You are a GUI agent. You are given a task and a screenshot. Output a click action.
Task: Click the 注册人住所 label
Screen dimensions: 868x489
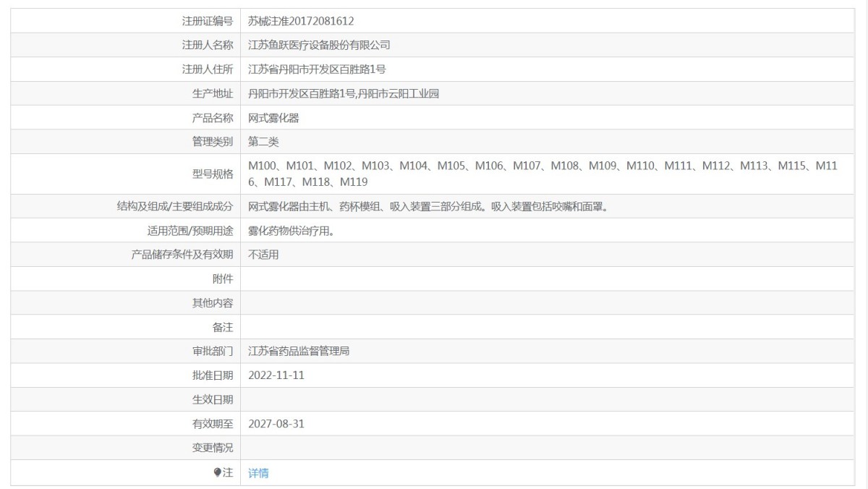(208, 69)
